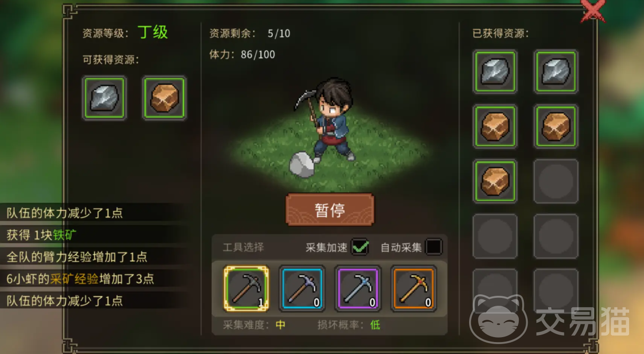Tap iron ore icon under 可获得资源

point(104,98)
